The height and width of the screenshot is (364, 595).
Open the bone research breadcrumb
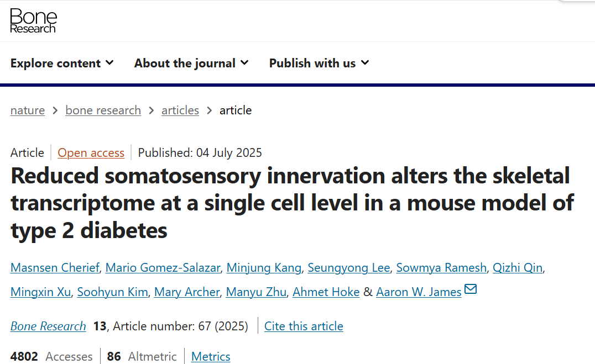pos(103,110)
